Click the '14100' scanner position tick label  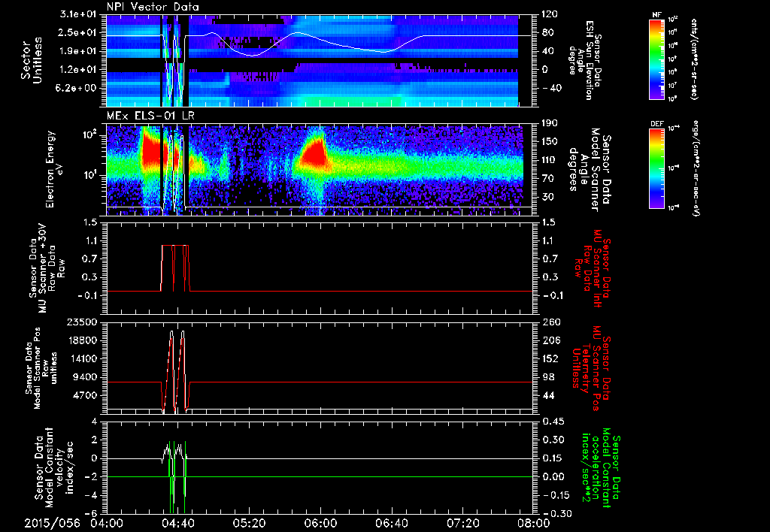pyautogui.click(x=83, y=358)
